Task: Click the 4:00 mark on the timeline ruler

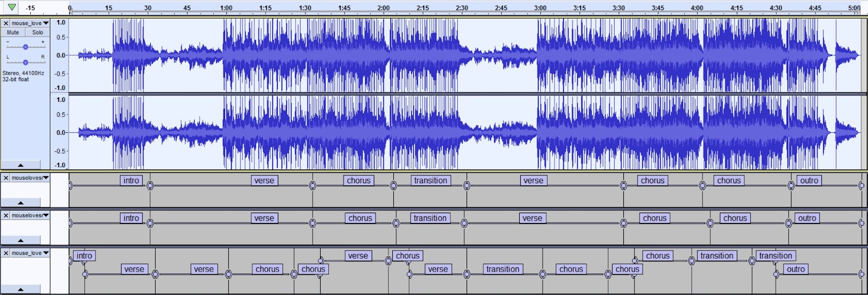Action: (697, 8)
